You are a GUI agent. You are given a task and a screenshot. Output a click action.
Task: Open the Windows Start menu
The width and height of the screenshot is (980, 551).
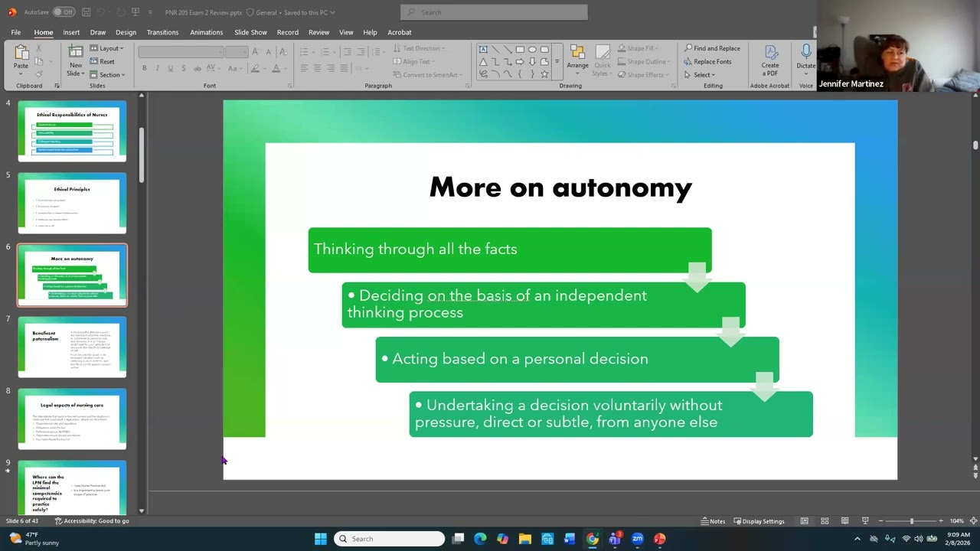[x=321, y=539]
